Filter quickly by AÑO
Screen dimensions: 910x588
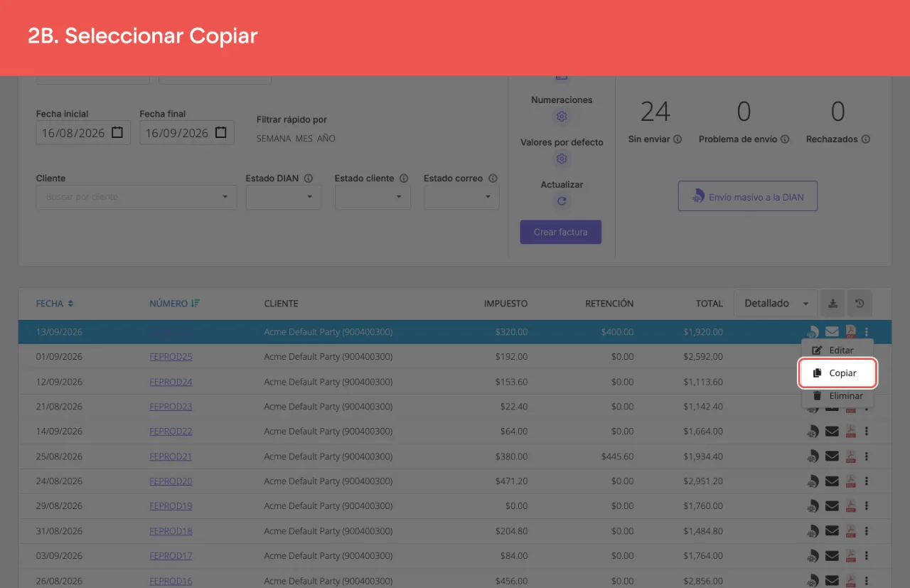pyautogui.click(x=326, y=139)
